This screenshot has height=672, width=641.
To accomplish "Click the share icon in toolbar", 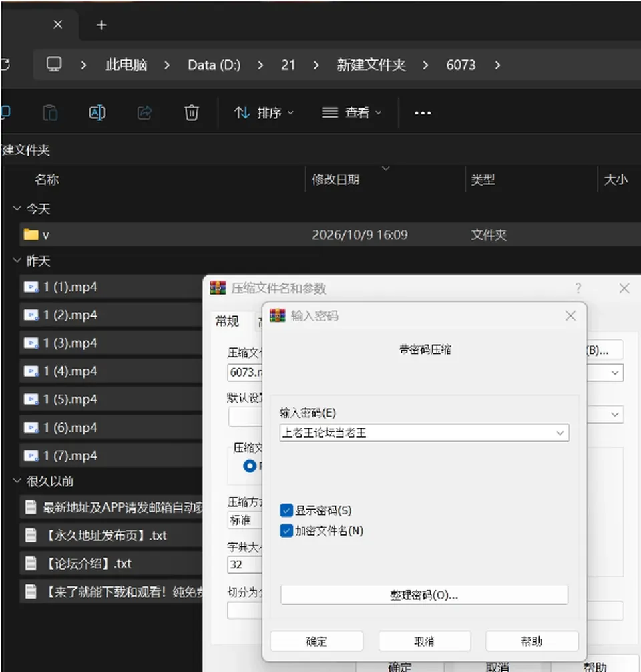I will click(x=144, y=113).
